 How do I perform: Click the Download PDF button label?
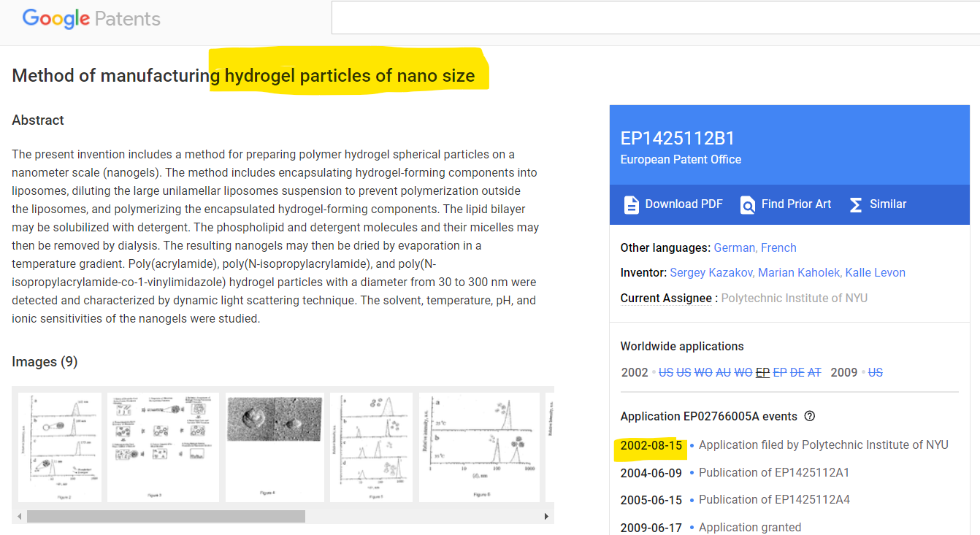pos(684,204)
